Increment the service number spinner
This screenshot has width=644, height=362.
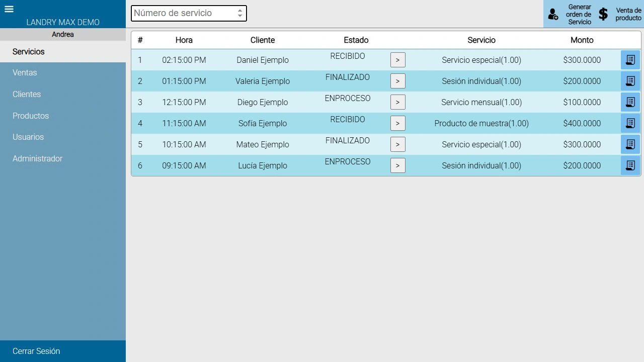240,11
